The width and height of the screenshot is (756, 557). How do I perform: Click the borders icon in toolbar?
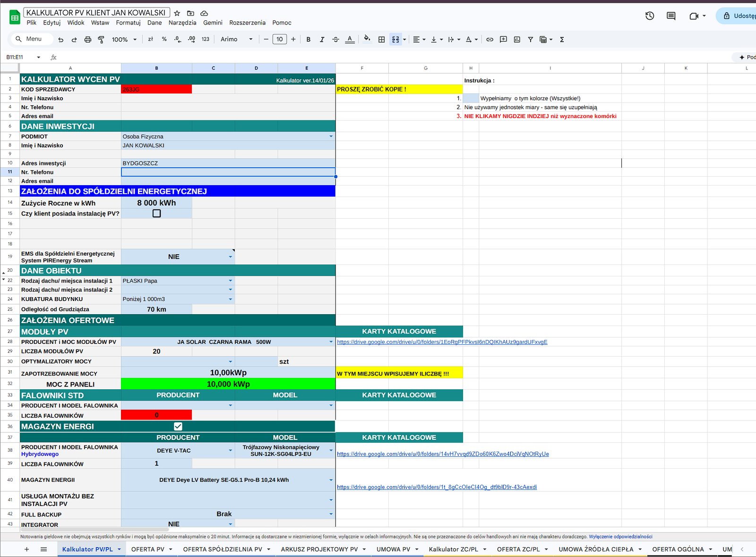coord(381,40)
